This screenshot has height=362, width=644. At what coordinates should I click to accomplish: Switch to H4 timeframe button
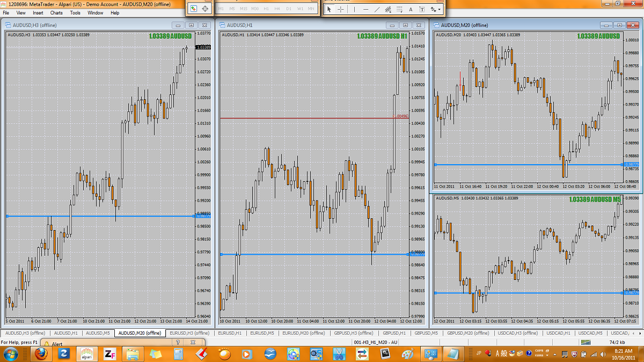coord(277,9)
